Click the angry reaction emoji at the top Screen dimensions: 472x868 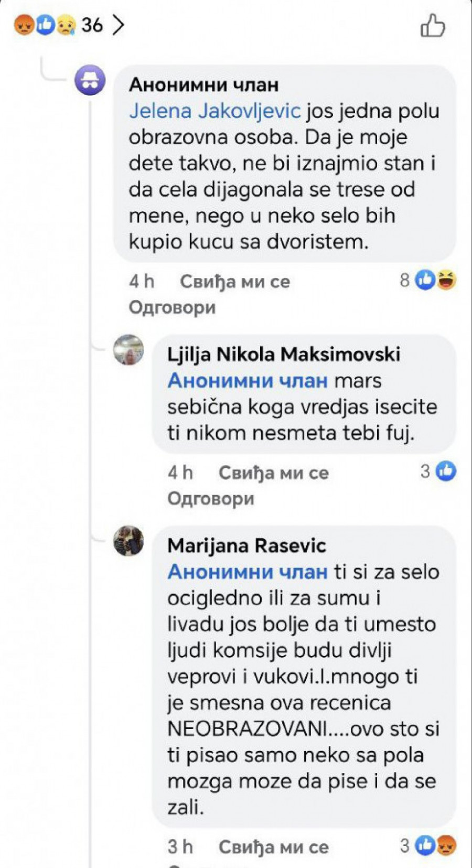[x=24, y=25]
